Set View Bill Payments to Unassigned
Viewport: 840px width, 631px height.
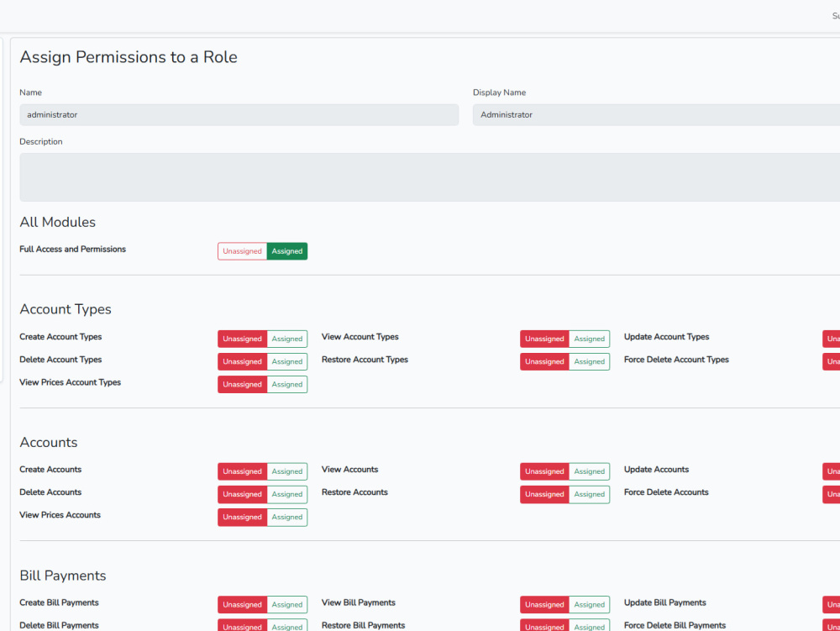pyautogui.click(x=544, y=605)
